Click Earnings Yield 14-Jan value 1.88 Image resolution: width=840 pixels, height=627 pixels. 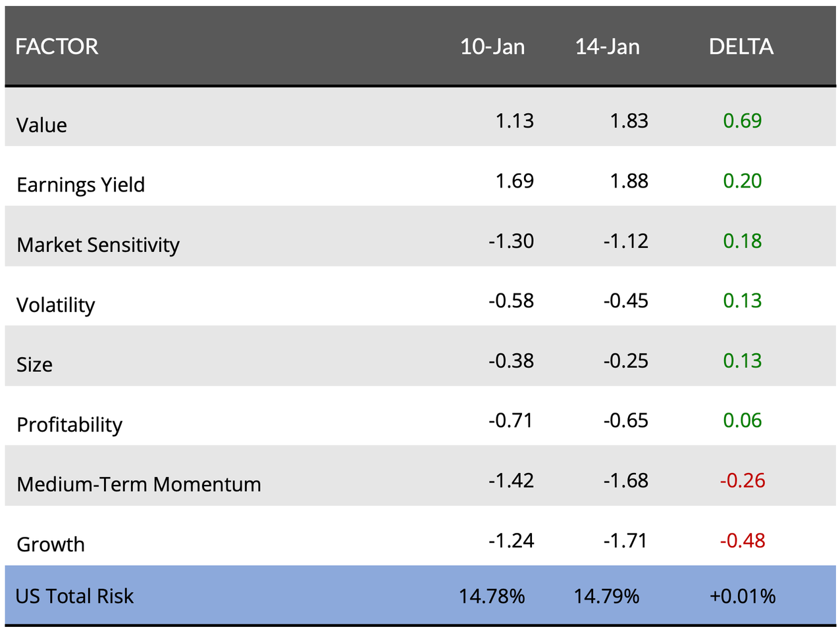[629, 181]
